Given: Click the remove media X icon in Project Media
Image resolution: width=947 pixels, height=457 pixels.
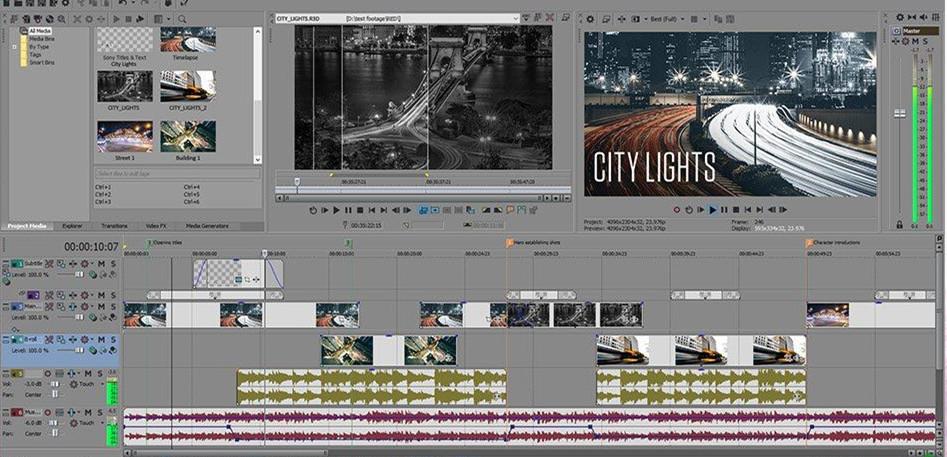Looking at the screenshot, I should point(77,19).
